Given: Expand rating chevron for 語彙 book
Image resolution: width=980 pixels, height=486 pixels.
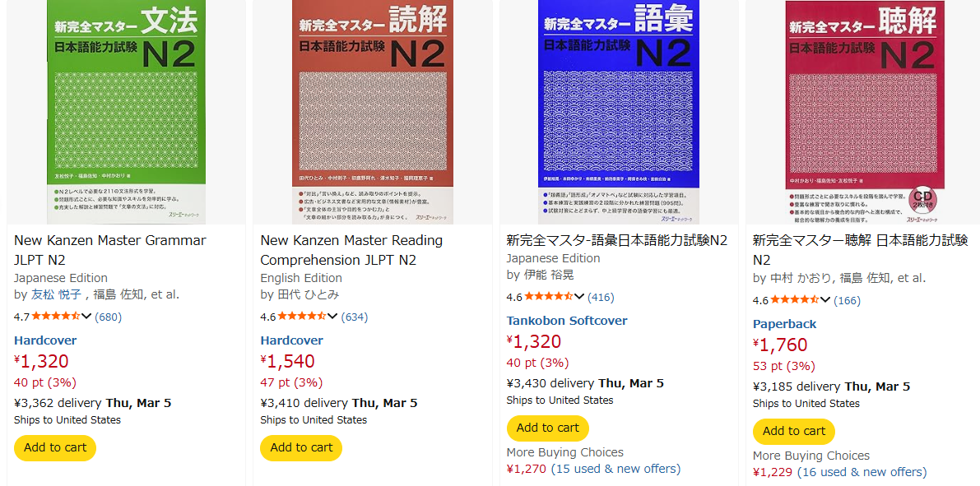Looking at the screenshot, I should 579,297.
